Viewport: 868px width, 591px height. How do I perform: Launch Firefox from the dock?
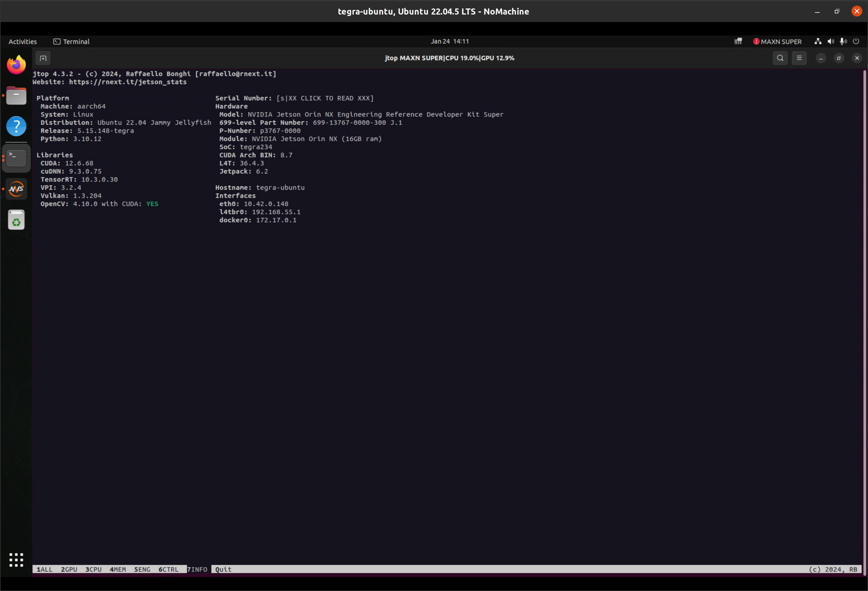(16, 65)
